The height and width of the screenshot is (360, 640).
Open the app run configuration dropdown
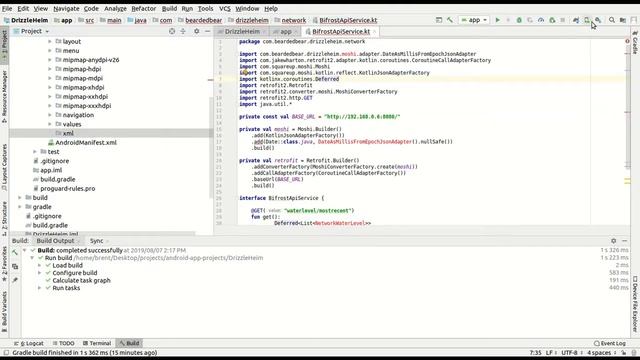click(474, 20)
